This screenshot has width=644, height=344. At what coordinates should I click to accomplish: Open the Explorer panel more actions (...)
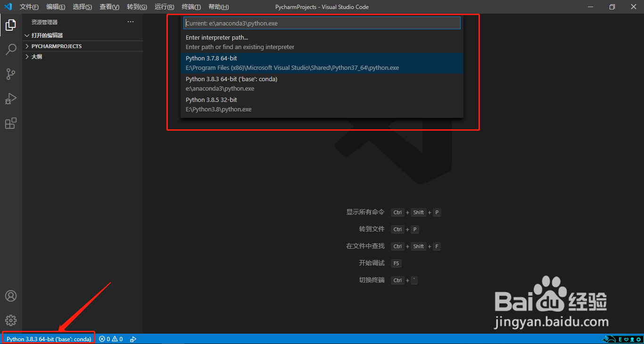(131, 22)
